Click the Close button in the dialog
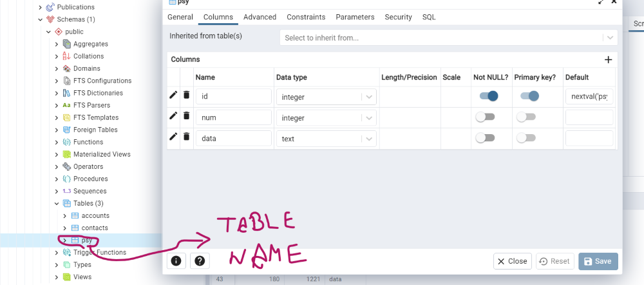The image size is (644, 285). (513, 261)
